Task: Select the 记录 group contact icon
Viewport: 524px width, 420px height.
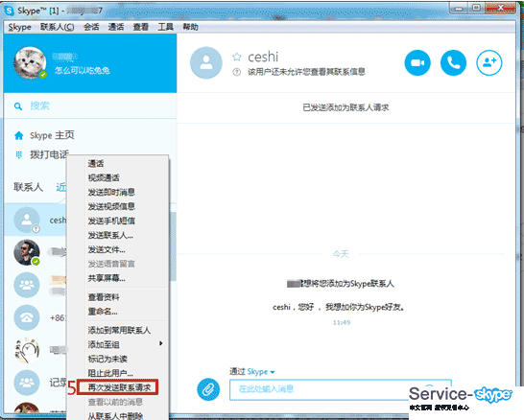Action: (27, 383)
